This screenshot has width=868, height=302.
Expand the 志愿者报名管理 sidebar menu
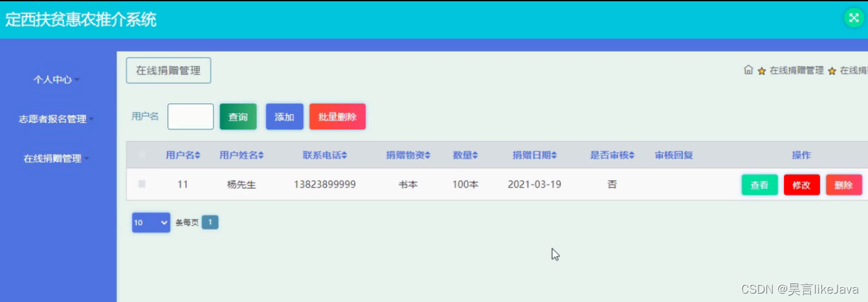(56, 119)
